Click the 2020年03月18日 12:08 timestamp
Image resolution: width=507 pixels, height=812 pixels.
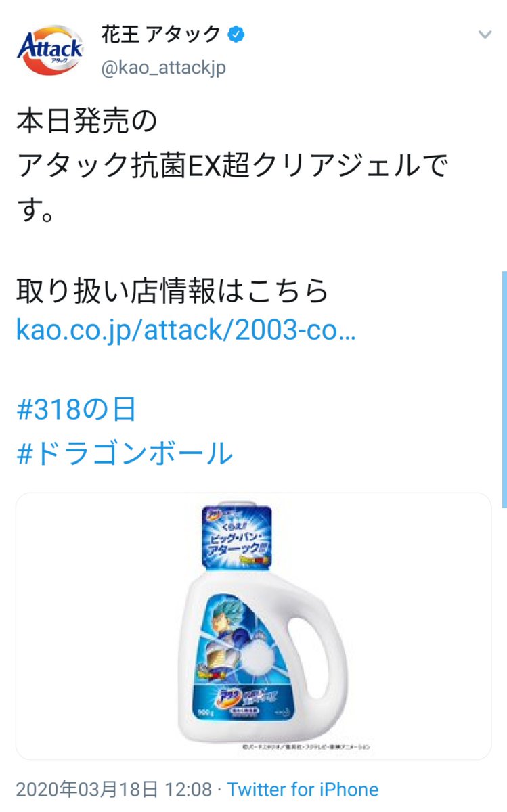click(x=112, y=789)
